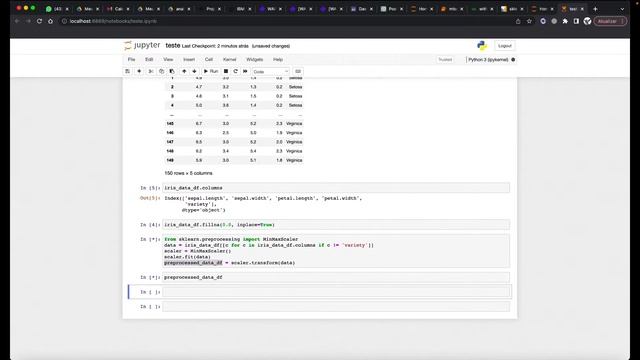Paste cells below icon
This screenshot has height=360, width=640.
(172, 71)
